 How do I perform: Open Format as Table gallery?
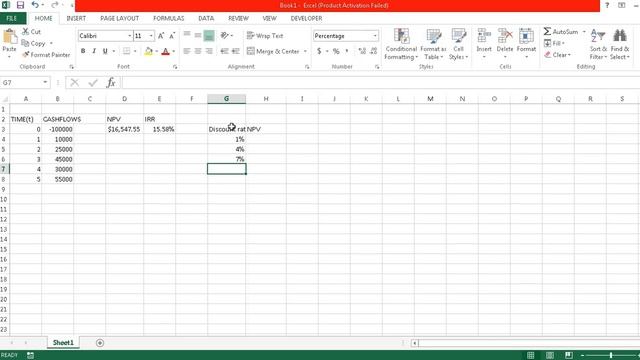(433, 44)
